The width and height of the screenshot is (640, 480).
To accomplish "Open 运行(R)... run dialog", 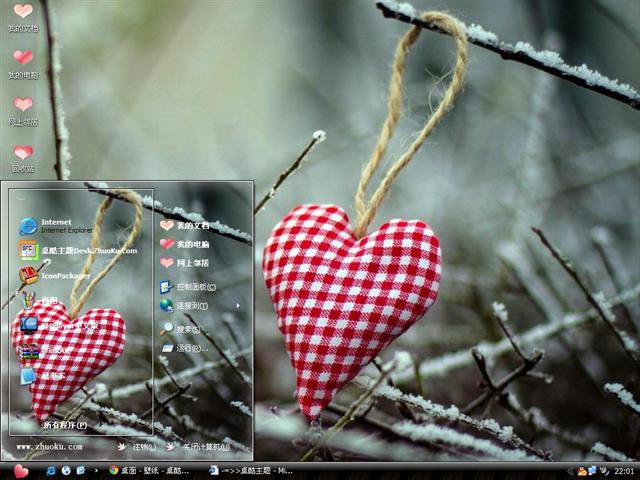I will pyautogui.click(x=184, y=348).
